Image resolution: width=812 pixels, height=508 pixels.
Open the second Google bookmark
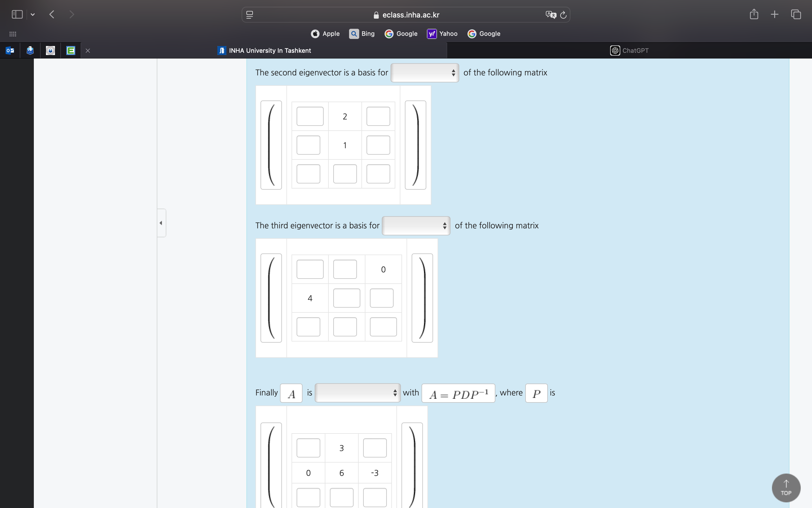484,34
